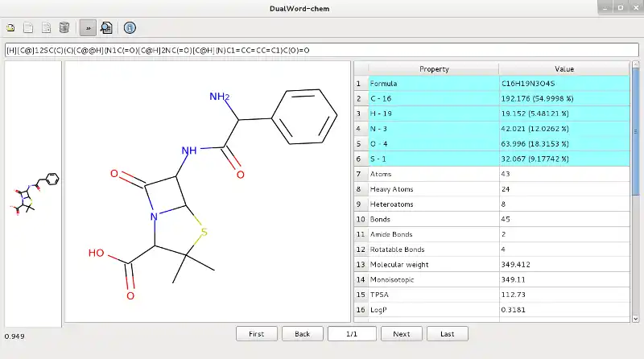This screenshot has width=644, height=359.
Task: Toggle the double-arrow toolbar button
Action: tap(88, 28)
